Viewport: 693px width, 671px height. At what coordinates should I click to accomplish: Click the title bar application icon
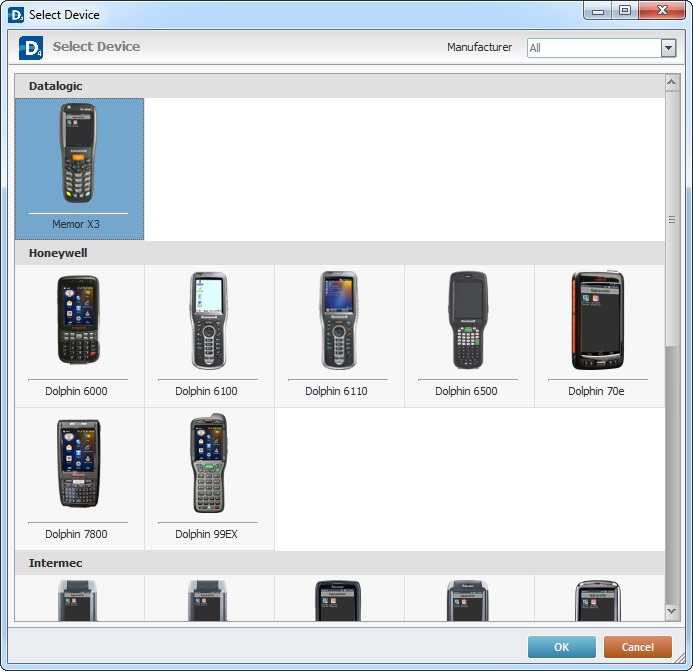pos(16,15)
